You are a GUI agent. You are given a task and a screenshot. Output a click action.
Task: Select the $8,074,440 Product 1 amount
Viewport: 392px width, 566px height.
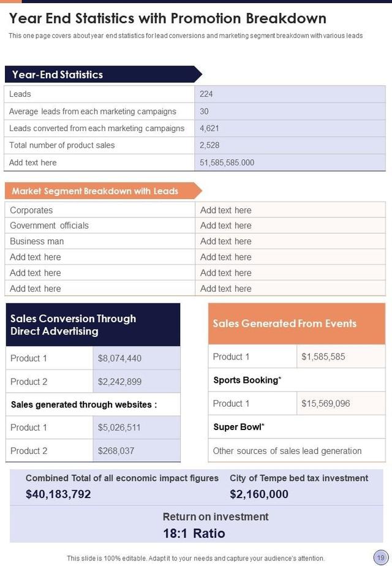click(120, 358)
